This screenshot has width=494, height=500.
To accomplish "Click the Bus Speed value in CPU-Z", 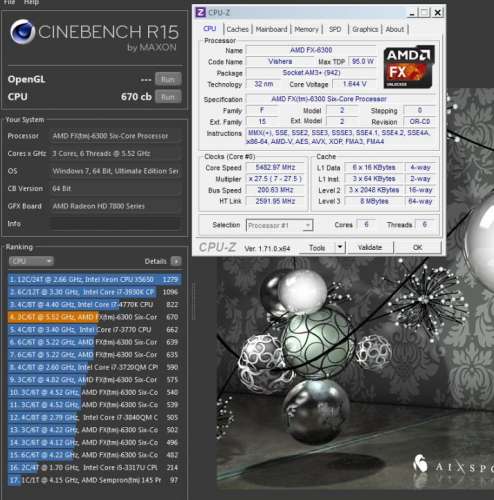I will click(x=275, y=190).
